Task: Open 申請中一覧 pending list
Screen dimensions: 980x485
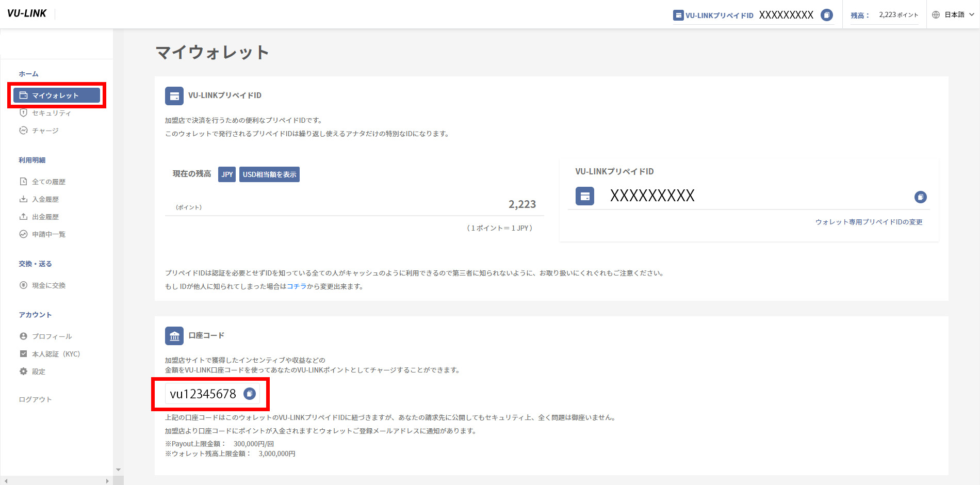Action: tap(48, 234)
